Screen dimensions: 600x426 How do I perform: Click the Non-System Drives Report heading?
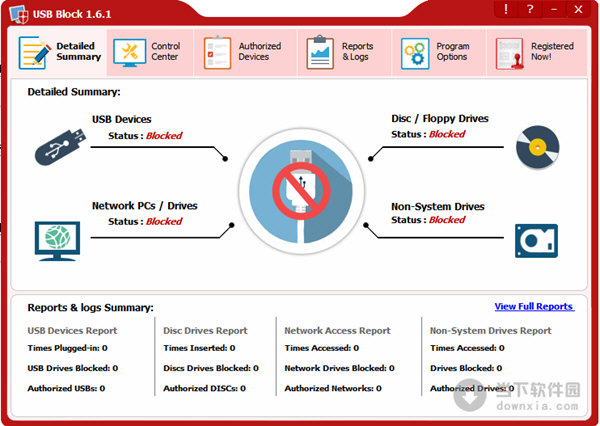coord(491,331)
